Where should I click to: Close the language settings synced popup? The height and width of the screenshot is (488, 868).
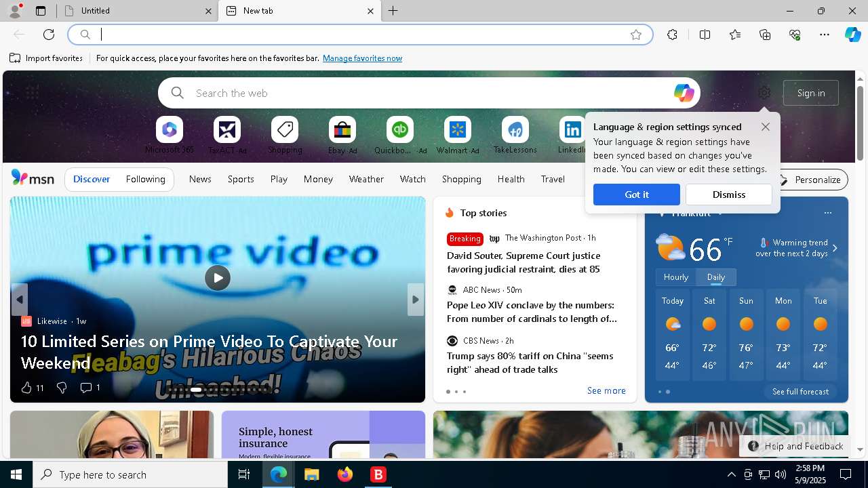pyautogui.click(x=766, y=127)
